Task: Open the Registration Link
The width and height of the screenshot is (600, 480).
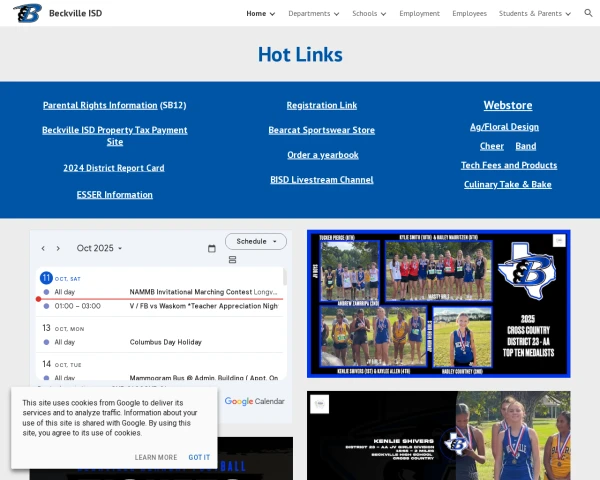Action: [322, 105]
